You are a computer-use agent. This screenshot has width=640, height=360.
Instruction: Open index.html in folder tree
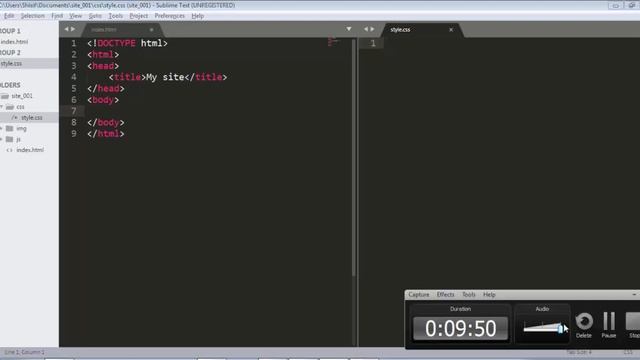tap(30, 150)
